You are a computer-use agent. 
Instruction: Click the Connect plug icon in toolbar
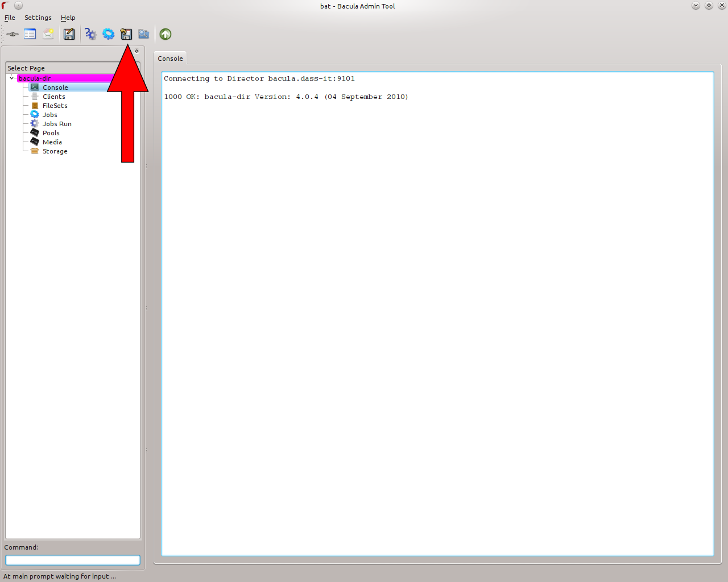(13, 34)
